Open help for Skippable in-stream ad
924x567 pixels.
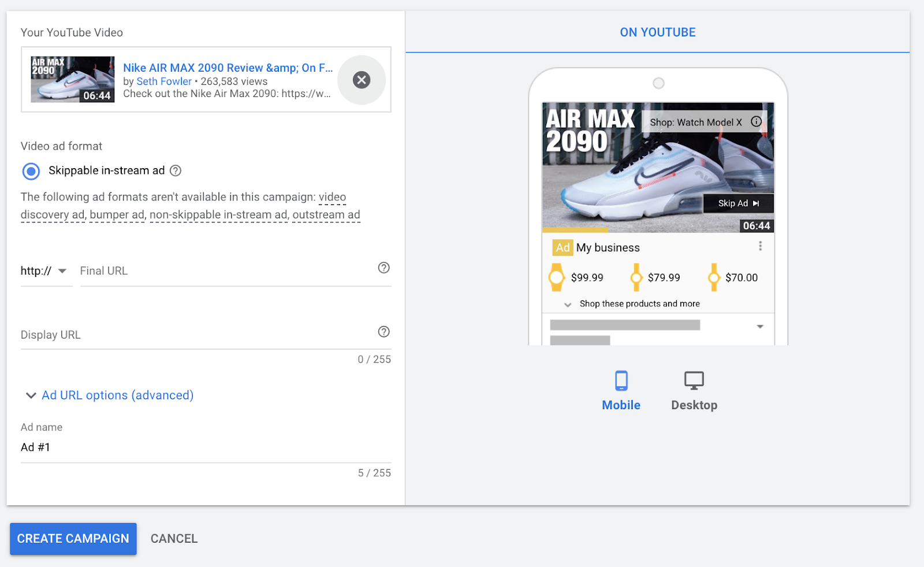(x=176, y=171)
